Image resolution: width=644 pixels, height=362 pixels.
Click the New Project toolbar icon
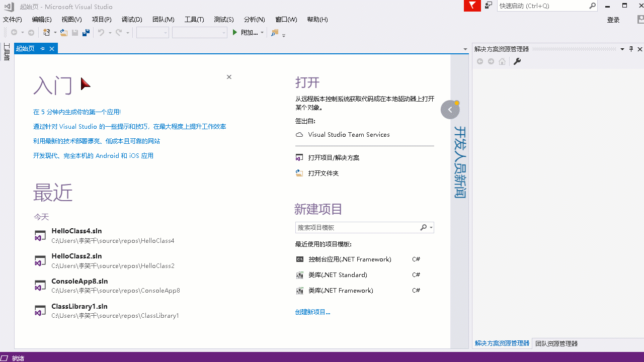47,33
